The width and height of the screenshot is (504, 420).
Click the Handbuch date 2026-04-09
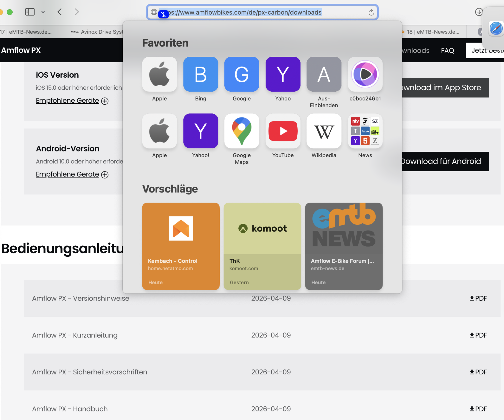pos(271,409)
